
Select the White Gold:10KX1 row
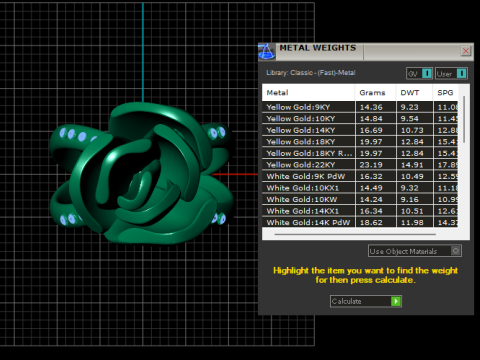(360, 188)
